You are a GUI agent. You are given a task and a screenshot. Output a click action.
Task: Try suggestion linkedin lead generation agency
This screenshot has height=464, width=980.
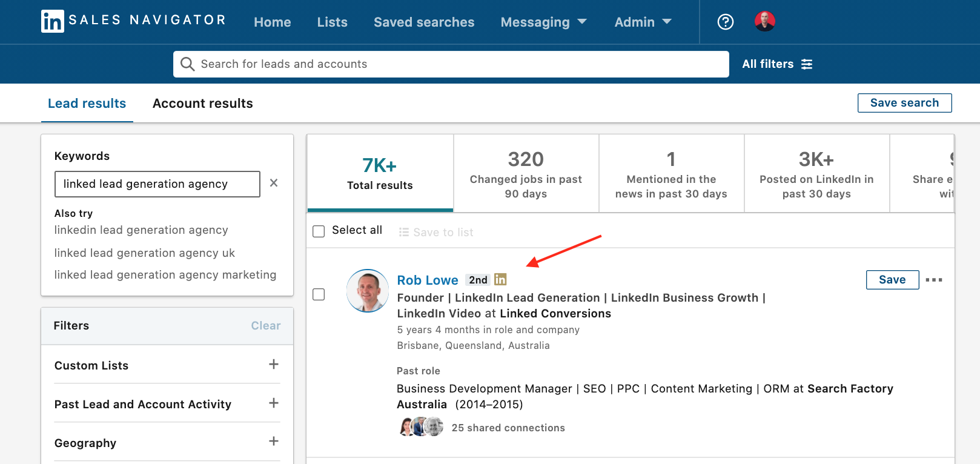pyautogui.click(x=141, y=230)
